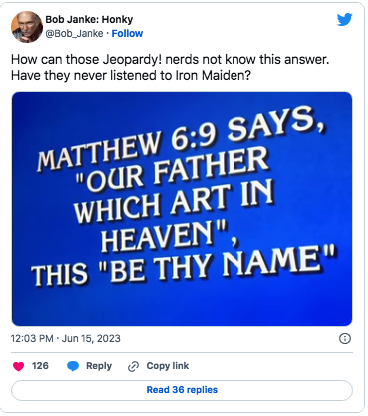Click the THIS "BE THY NAME" line in image

click(184, 268)
